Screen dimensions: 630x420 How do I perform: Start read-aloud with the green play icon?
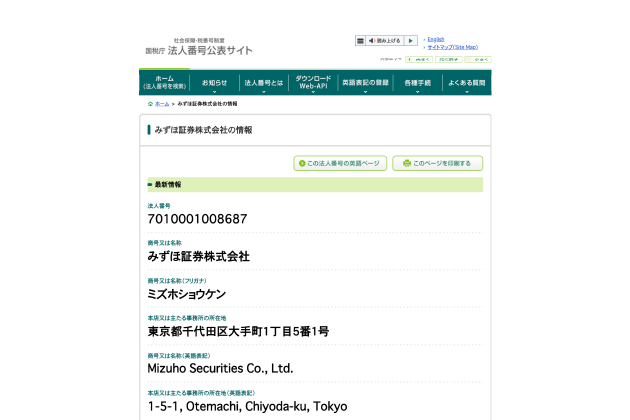click(411, 41)
